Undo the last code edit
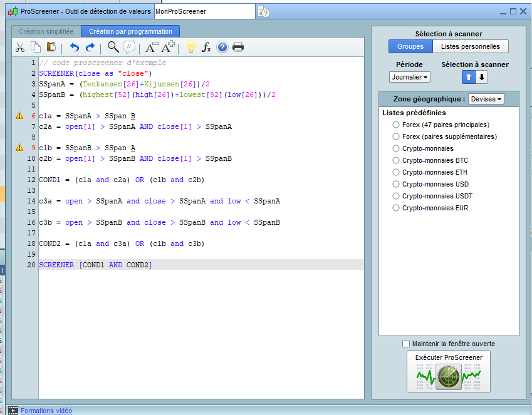This screenshot has height=415, width=532. [75, 47]
